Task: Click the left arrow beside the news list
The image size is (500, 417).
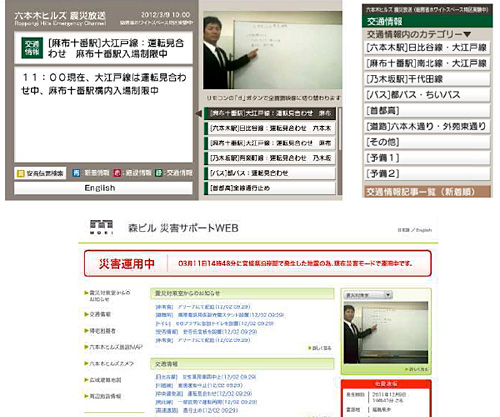Action: (x=198, y=114)
